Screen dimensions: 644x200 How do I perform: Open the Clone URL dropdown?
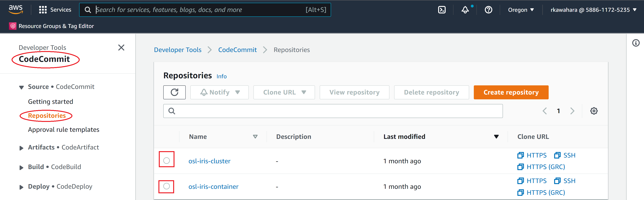pos(284,92)
